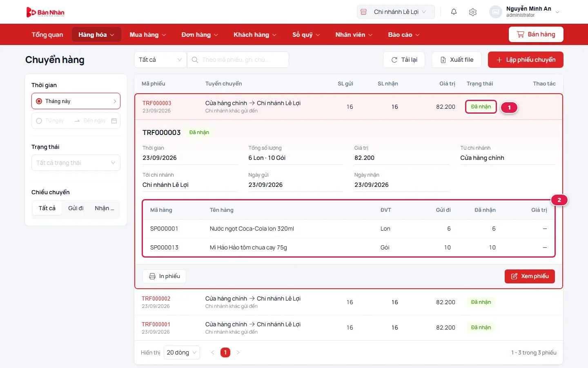The height and width of the screenshot is (368, 588).
Task: Open the 20 dòng rows-per-page dropdown
Action: pyautogui.click(x=182, y=352)
